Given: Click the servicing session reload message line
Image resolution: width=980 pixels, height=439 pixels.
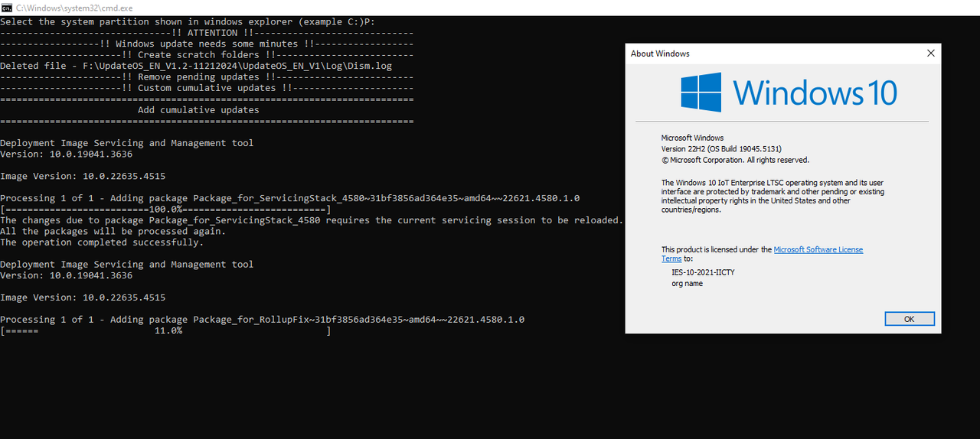Looking at the screenshot, I should 312,220.
